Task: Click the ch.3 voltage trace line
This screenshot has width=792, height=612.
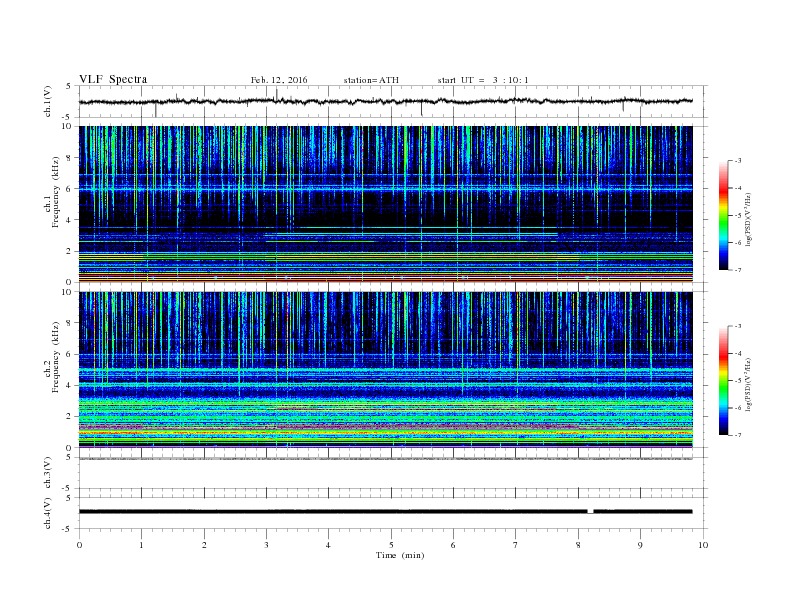Action: click(x=385, y=459)
